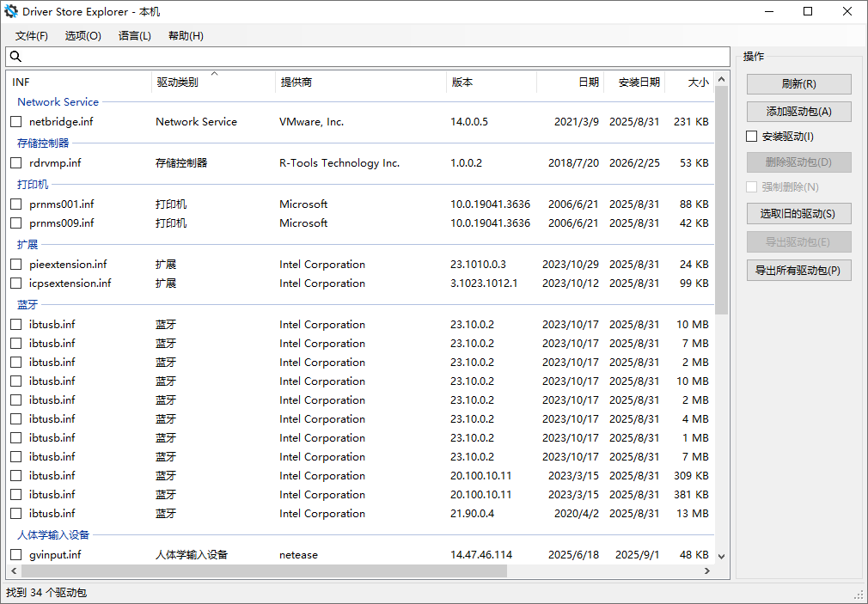The height and width of the screenshot is (604, 868).
Task: Check the rdrvmp.inf row checkbox
Action: point(15,162)
